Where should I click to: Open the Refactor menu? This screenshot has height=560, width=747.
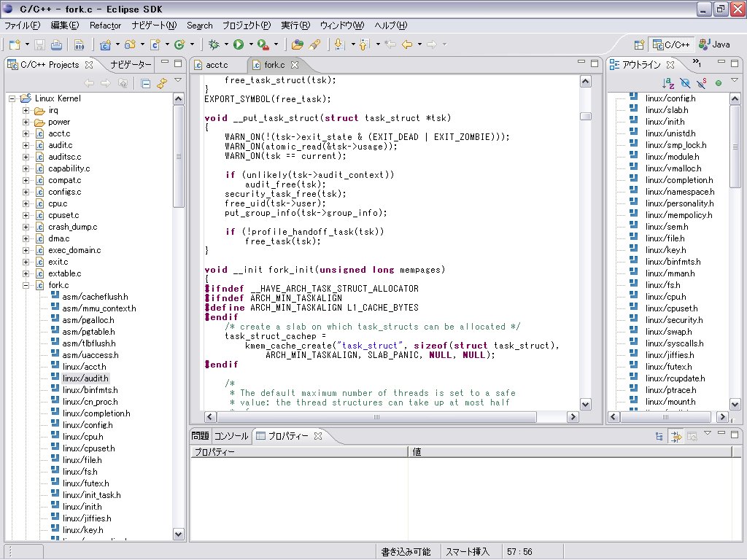tap(105, 25)
